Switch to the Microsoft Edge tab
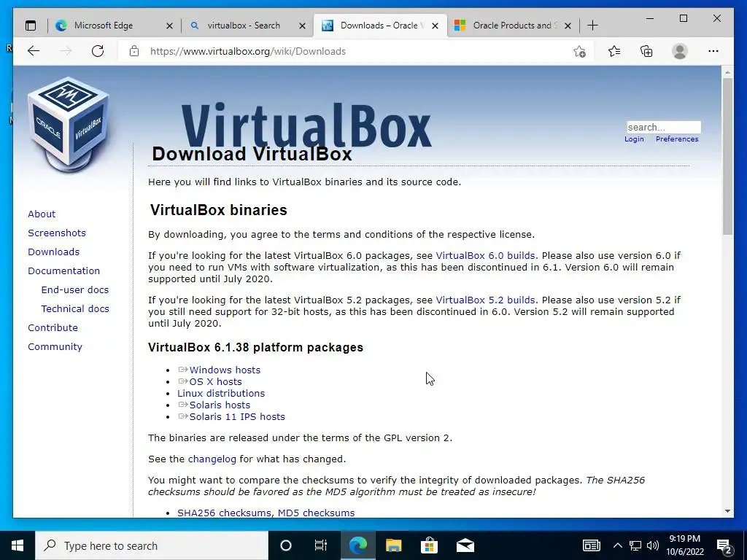Screen dimensions: 747x560 coord(115,26)
